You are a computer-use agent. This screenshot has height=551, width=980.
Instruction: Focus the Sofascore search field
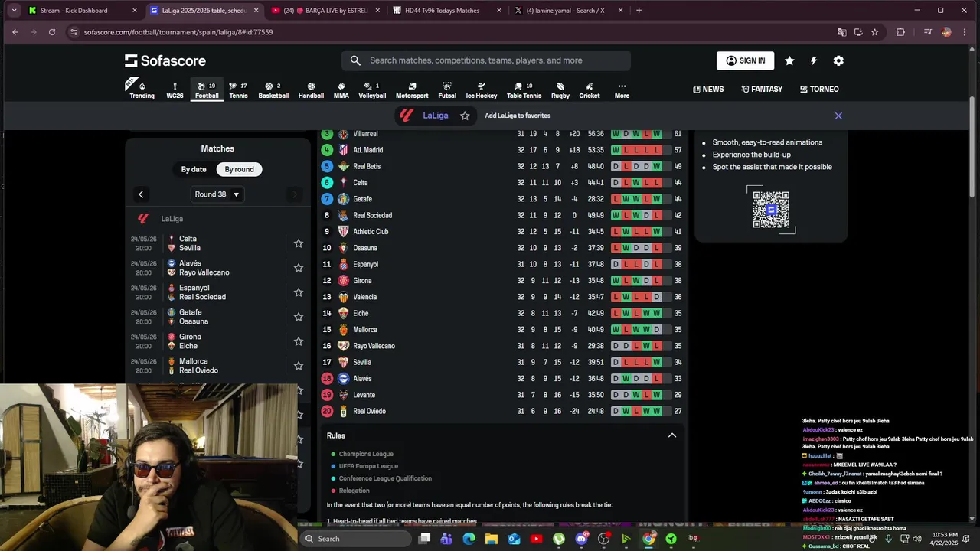click(x=486, y=60)
